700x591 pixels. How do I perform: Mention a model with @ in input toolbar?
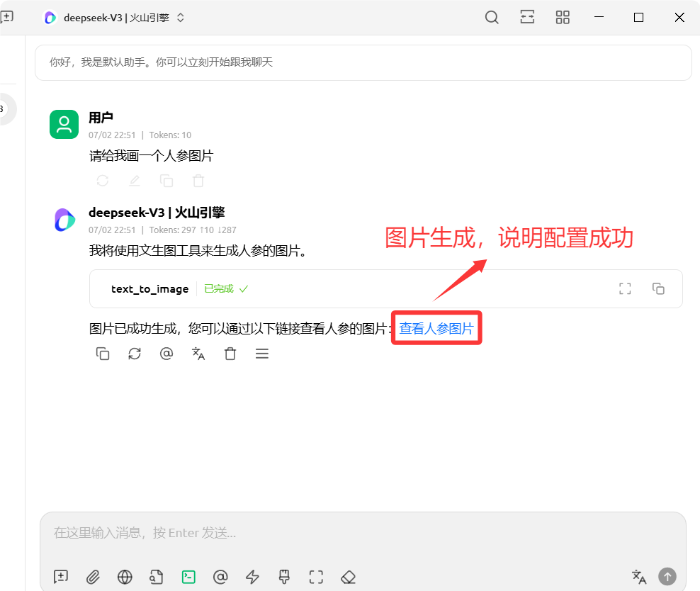220,577
